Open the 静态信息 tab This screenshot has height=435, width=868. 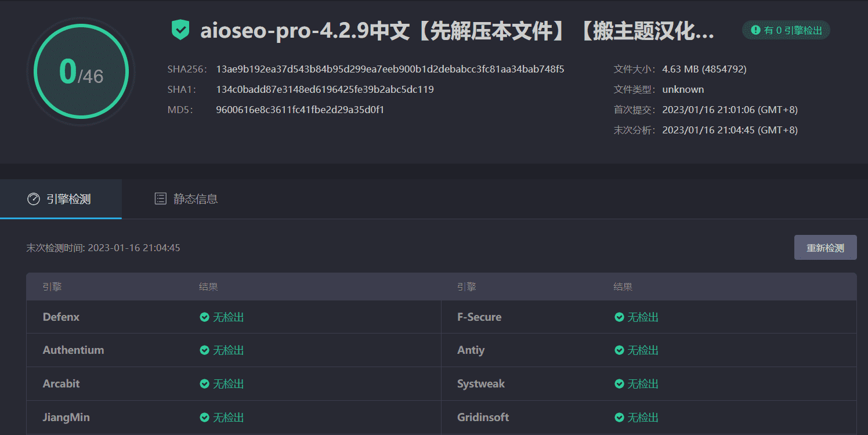[x=186, y=199]
